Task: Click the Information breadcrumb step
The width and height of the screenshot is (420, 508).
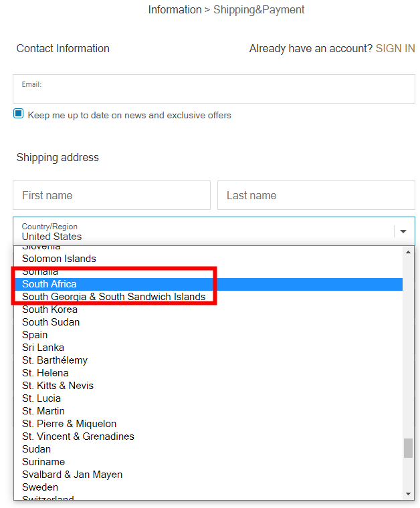Action: click(175, 10)
